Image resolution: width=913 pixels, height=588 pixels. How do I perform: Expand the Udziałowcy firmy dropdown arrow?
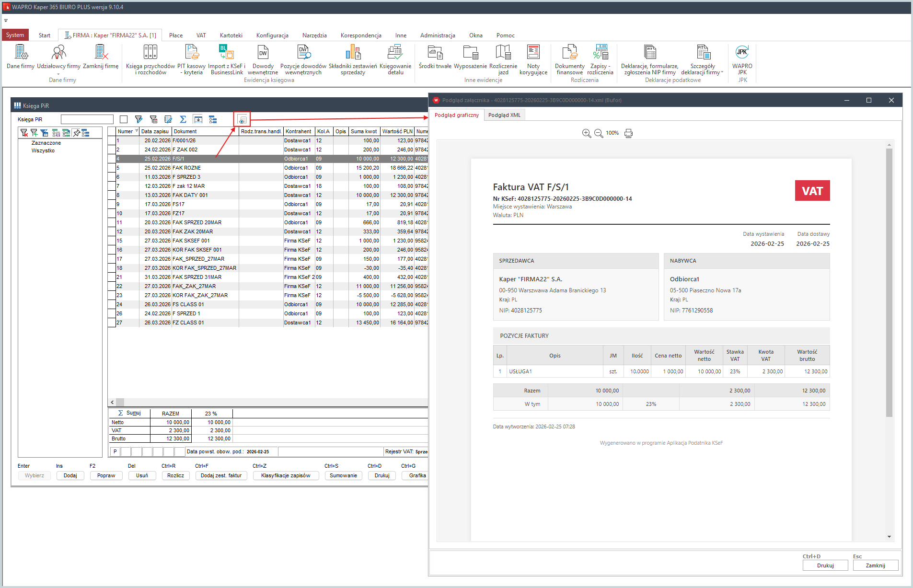(x=58, y=74)
